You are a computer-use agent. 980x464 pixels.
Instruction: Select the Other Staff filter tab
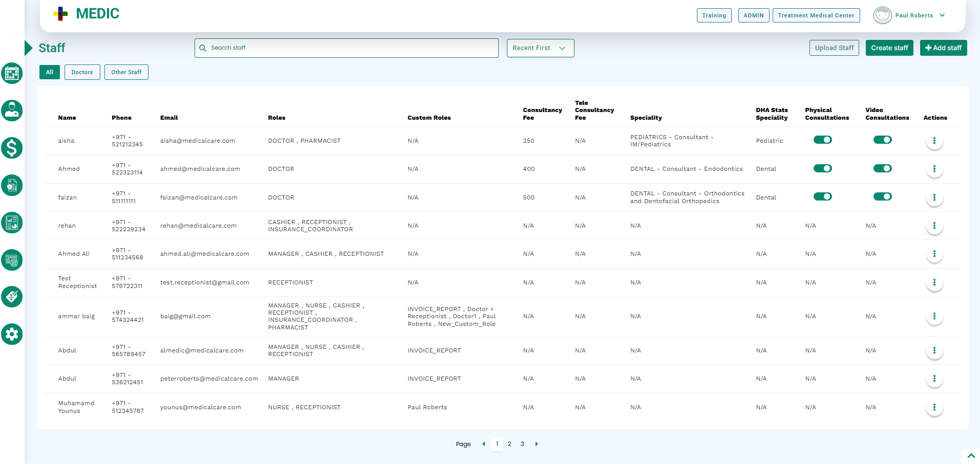(126, 72)
